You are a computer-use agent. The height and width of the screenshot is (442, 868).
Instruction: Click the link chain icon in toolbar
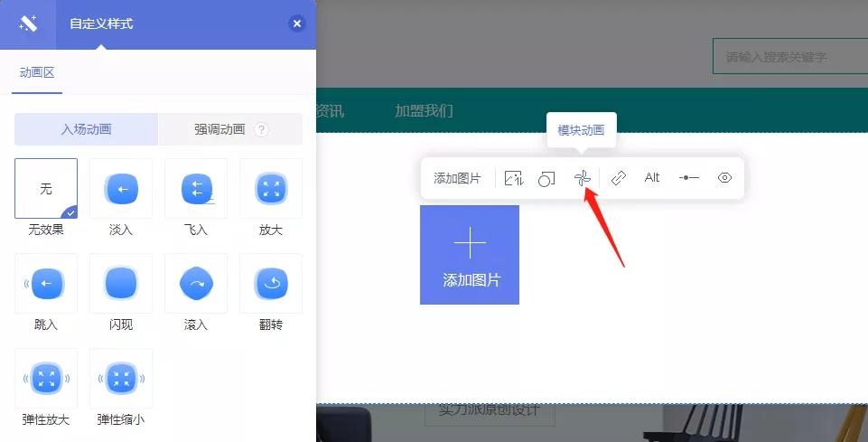click(619, 178)
